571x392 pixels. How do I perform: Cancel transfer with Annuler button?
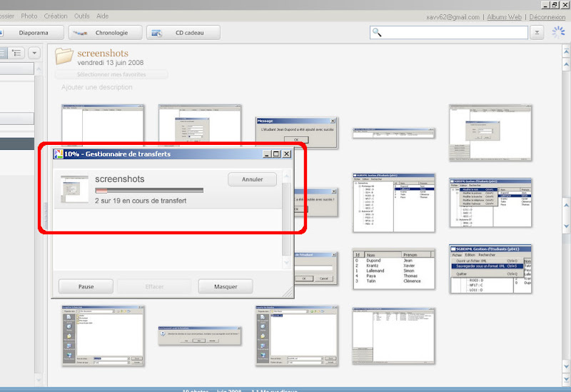click(x=252, y=179)
